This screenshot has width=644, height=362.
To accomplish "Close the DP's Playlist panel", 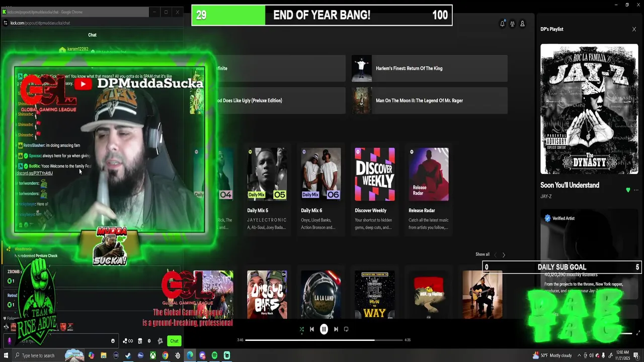I will (x=634, y=29).
